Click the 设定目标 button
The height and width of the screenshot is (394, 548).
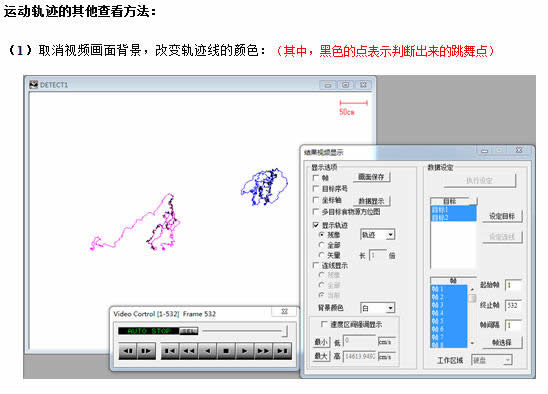(502, 216)
